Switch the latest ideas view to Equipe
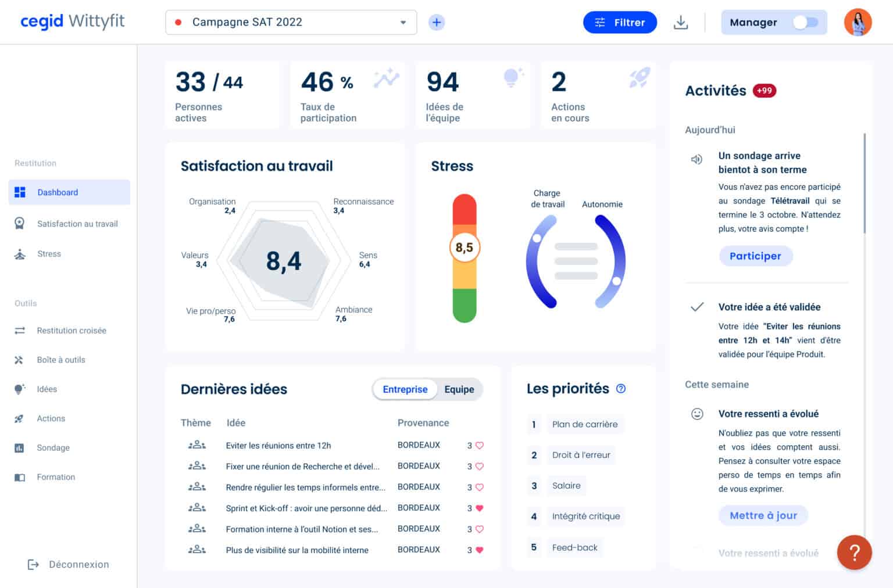The width and height of the screenshot is (893, 588). click(x=459, y=389)
